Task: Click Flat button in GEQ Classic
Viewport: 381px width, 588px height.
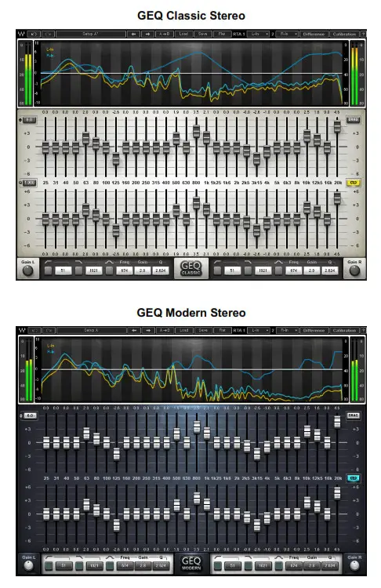Action: coord(222,34)
